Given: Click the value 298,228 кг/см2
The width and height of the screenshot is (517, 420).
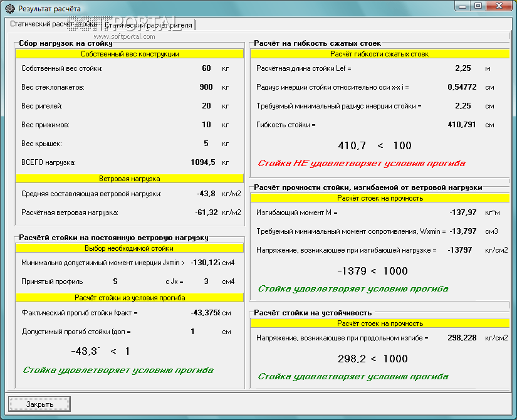Looking at the screenshot, I should (462, 338).
